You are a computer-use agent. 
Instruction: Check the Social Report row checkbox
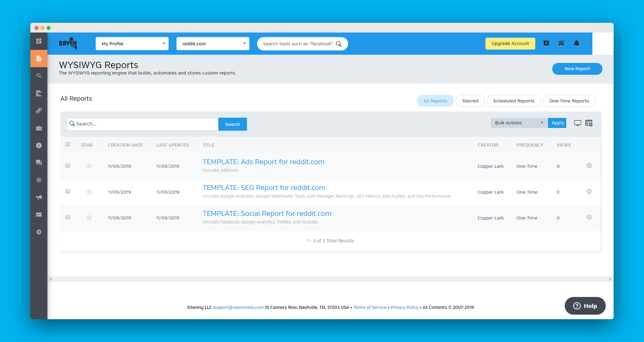[68, 217]
